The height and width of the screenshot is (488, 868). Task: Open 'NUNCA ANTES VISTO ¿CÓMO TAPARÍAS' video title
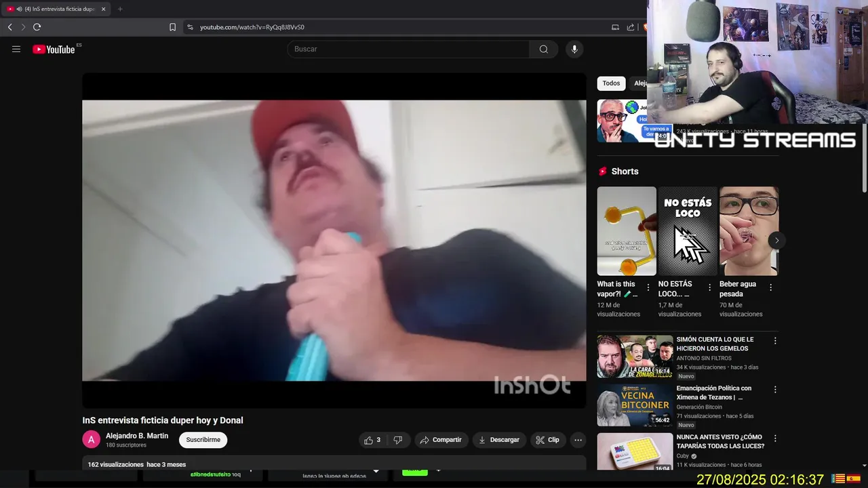(x=720, y=441)
